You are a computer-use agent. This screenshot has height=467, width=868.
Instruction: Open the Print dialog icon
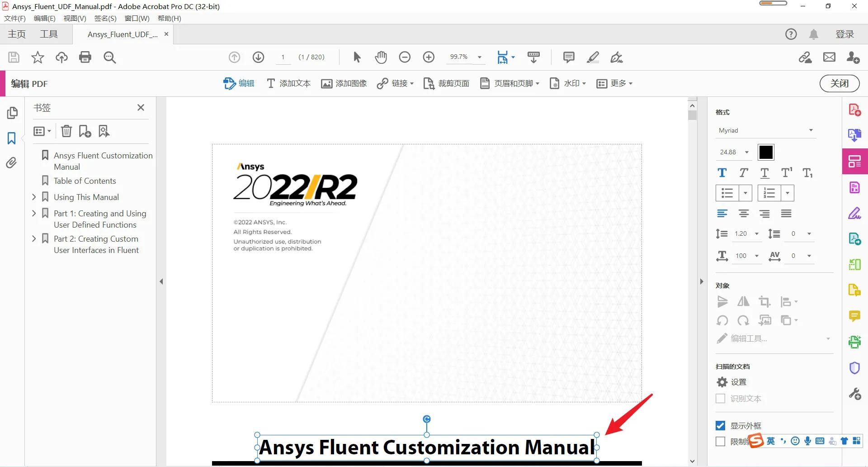click(x=85, y=57)
